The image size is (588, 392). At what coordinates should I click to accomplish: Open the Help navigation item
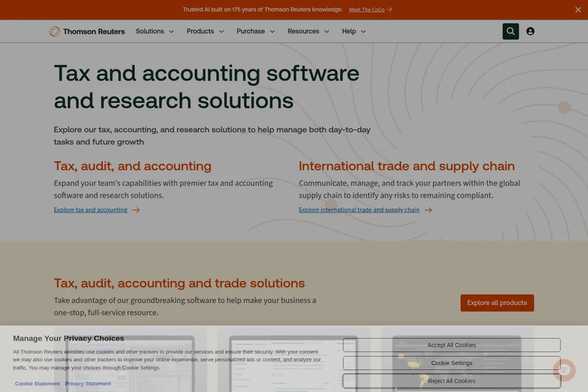pyautogui.click(x=349, y=31)
